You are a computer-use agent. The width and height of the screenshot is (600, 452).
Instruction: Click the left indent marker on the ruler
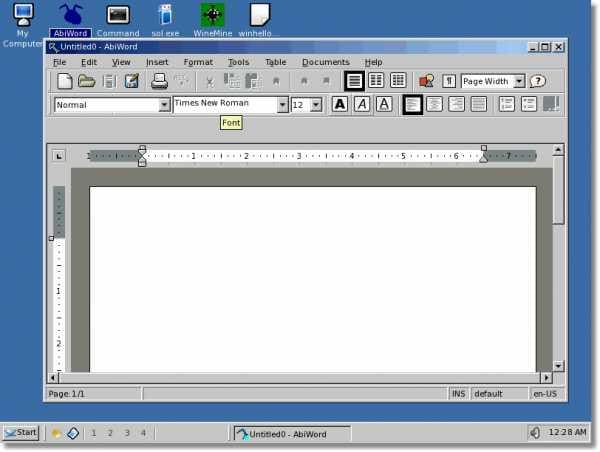[142, 162]
